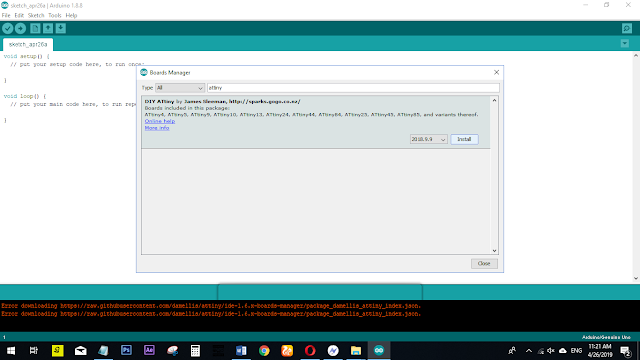Open the Serial Monitor magnifier icon
This screenshot has height=360, width=640.
pos(627,29)
